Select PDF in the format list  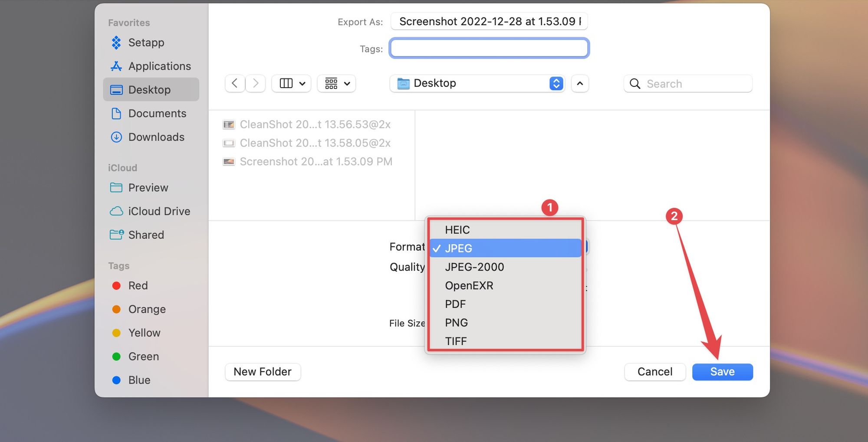tap(455, 304)
